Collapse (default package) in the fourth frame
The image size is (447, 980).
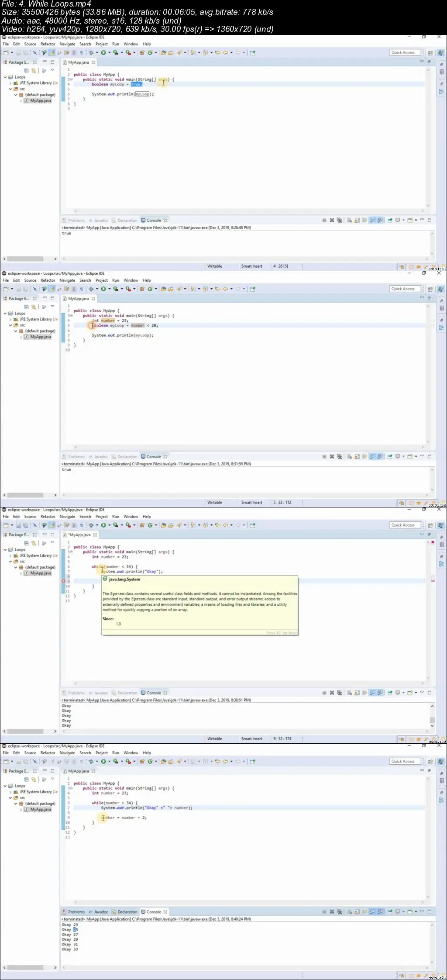pos(16,804)
